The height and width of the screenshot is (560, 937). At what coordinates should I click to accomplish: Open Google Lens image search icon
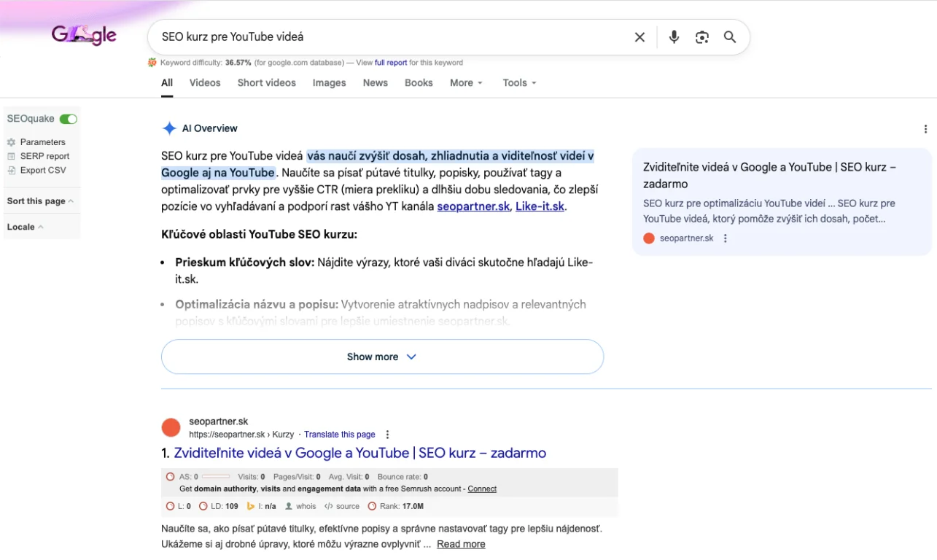point(701,37)
